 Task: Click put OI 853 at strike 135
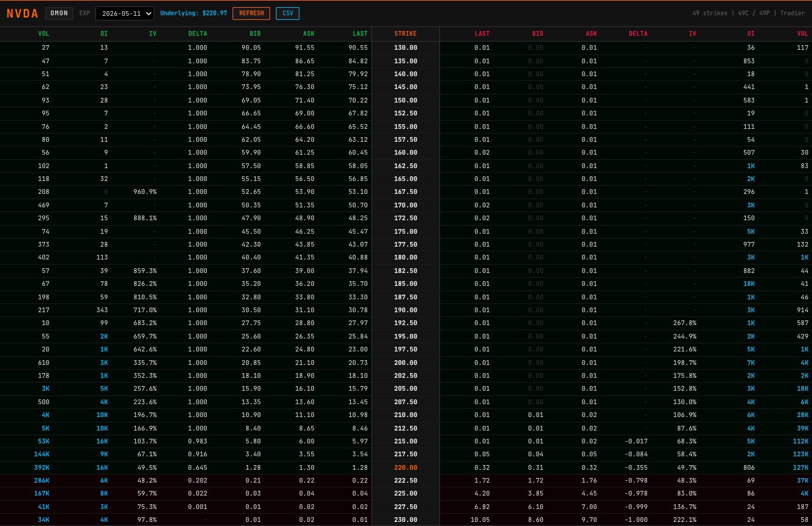[x=749, y=61]
